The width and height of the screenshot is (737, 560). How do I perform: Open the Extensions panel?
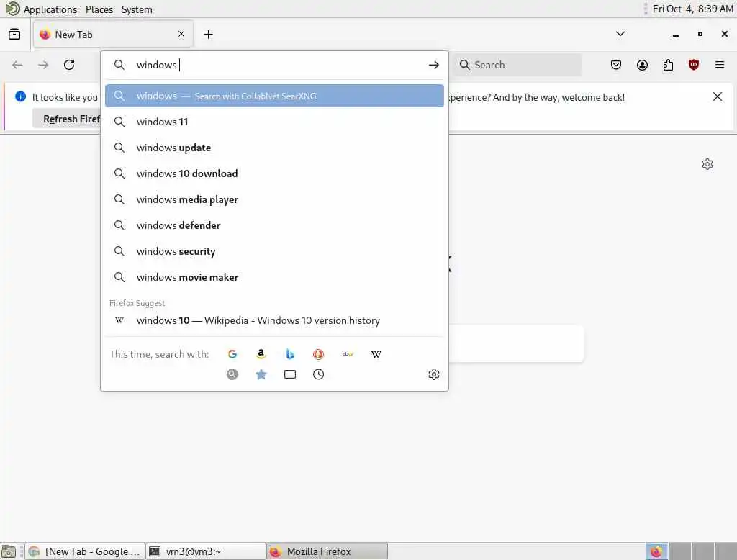(x=668, y=65)
